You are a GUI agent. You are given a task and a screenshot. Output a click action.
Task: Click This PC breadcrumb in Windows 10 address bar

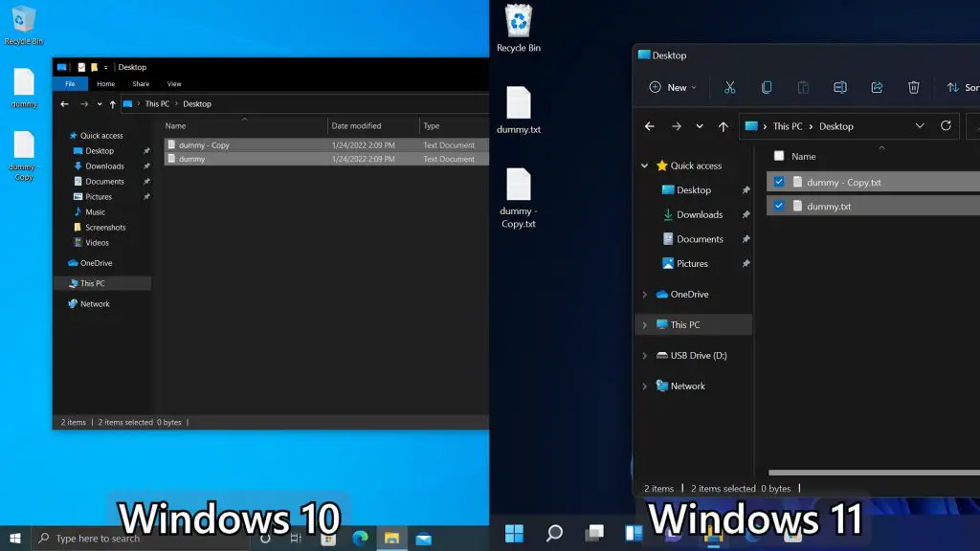pos(157,103)
